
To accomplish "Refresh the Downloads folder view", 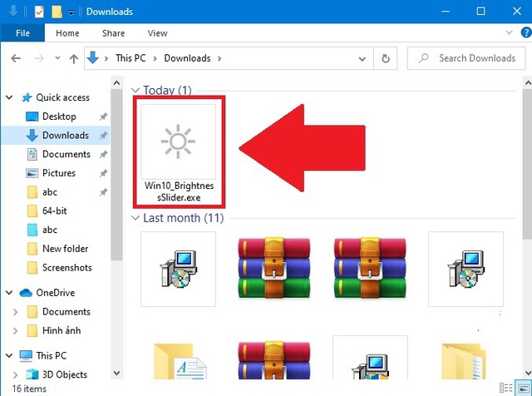I will [386, 58].
